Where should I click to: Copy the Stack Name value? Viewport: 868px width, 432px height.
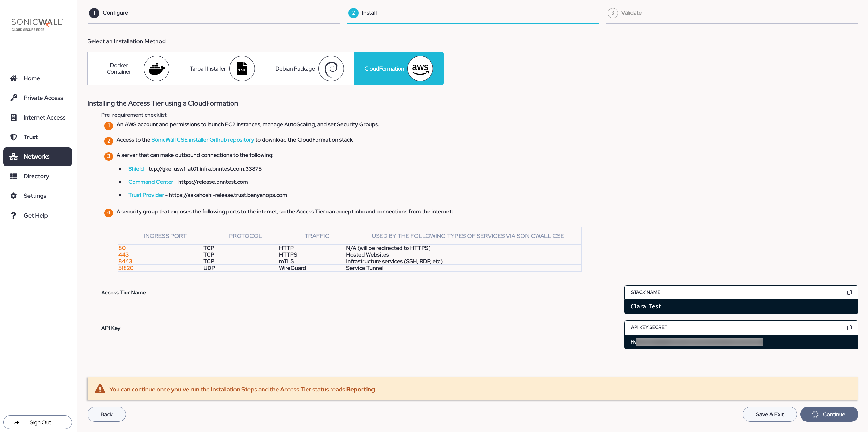click(849, 292)
